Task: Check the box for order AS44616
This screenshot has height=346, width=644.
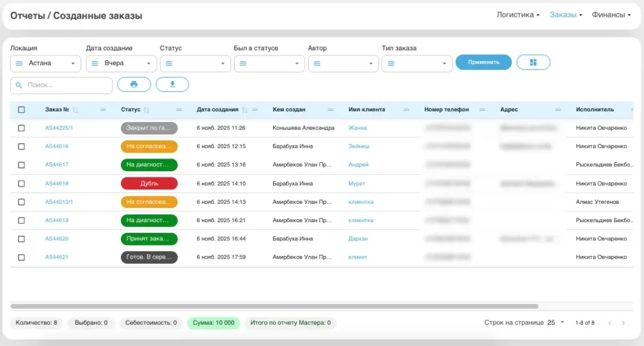Action: pos(21,147)
